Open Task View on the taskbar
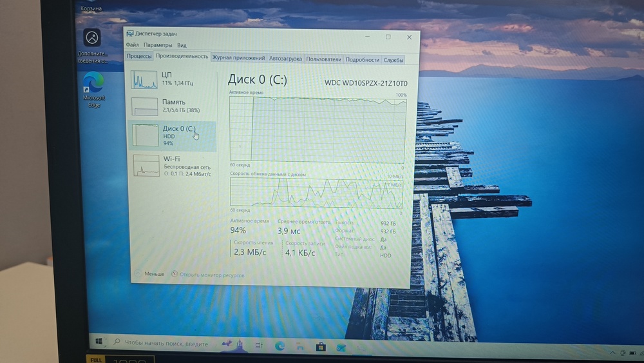Image resolution: width=644 pixels, height=363 pixels. pos(259,346)
